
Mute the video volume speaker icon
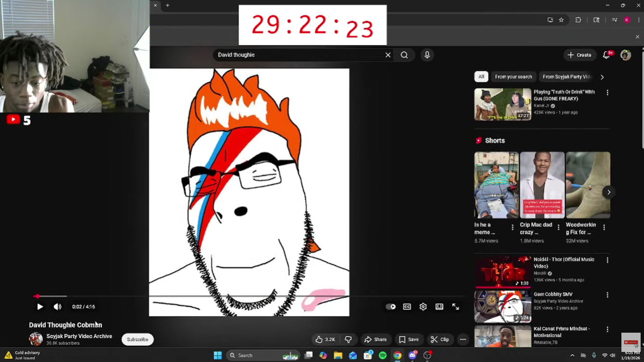(x=58, y=307)
